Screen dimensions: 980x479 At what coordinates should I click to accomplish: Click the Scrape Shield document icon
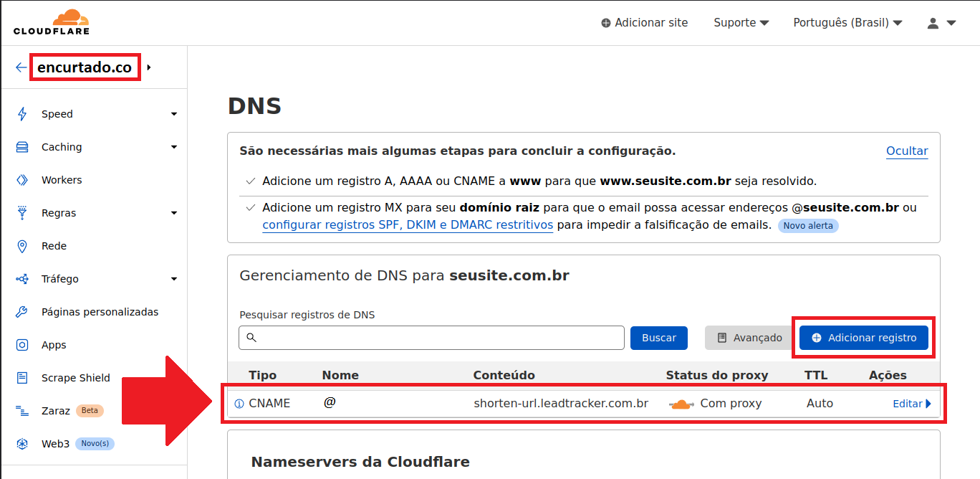pos(22,378)
